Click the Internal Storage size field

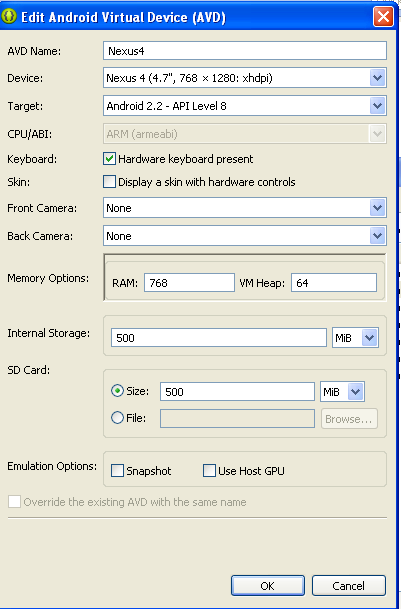[219, 338]
